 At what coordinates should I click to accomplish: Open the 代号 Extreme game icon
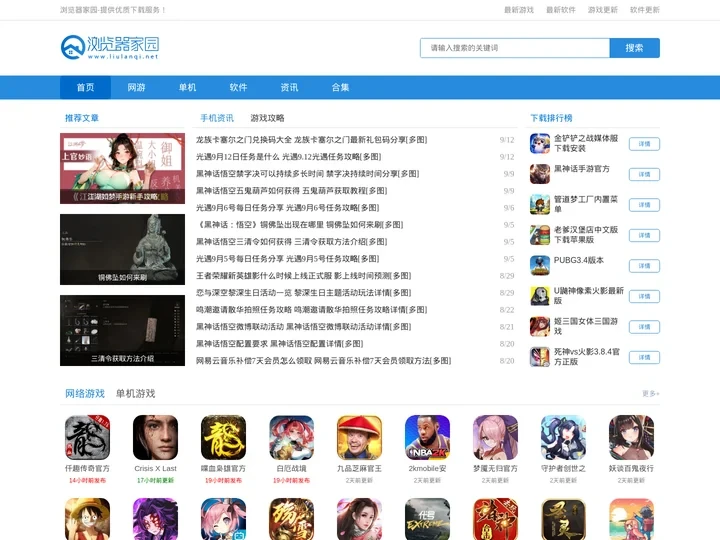[428, 519]
